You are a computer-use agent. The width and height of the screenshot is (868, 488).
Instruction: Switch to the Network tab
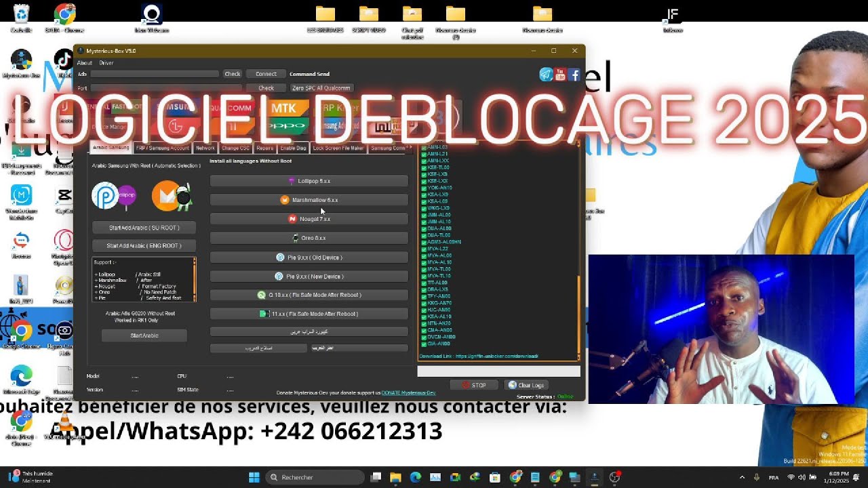205,148
